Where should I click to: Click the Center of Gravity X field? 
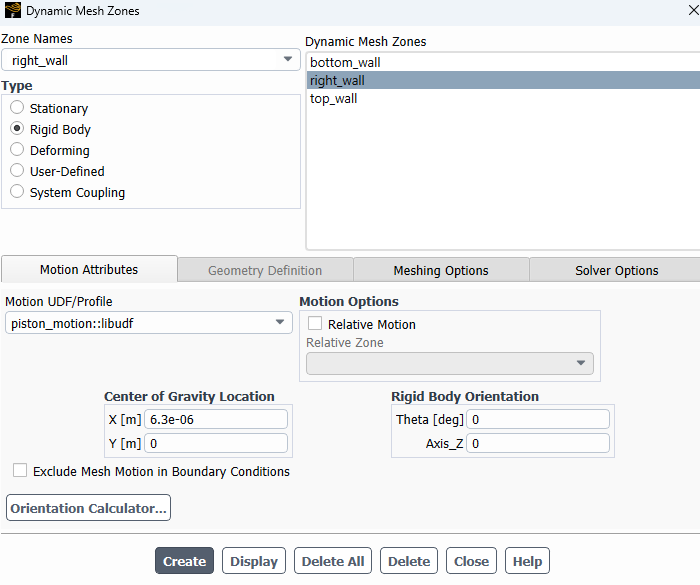[x=217, y=419]
